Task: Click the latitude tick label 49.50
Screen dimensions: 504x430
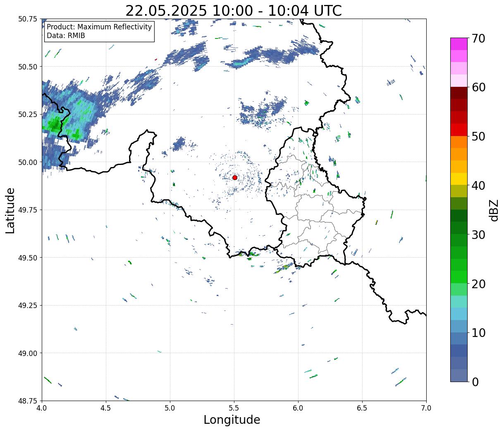Action: (x=28, y=258)
